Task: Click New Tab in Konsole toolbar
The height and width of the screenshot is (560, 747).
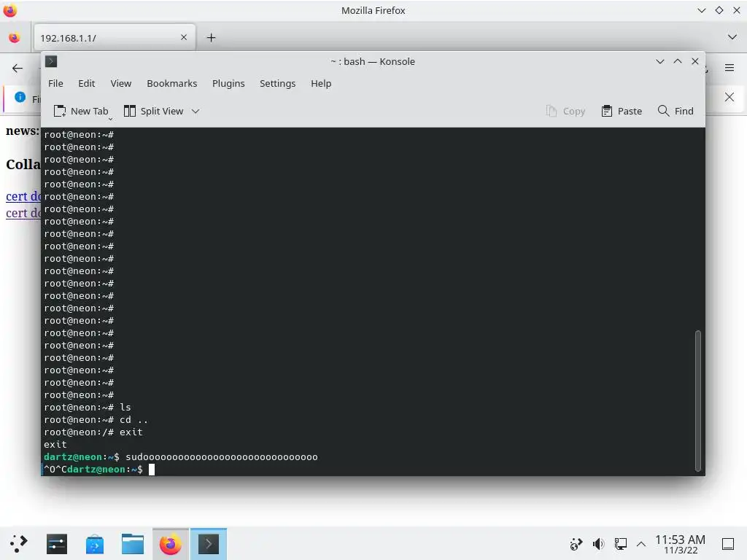Action: click(80, 111)
